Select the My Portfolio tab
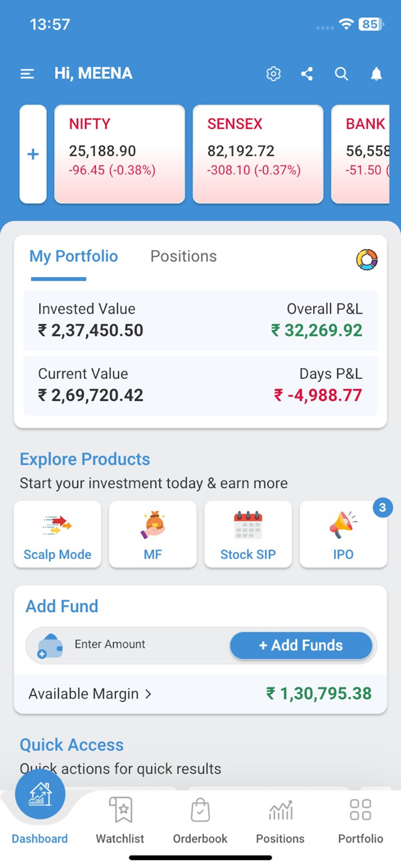Image resolution: width=401 pixels, height=868 pixels. (74, 256)
